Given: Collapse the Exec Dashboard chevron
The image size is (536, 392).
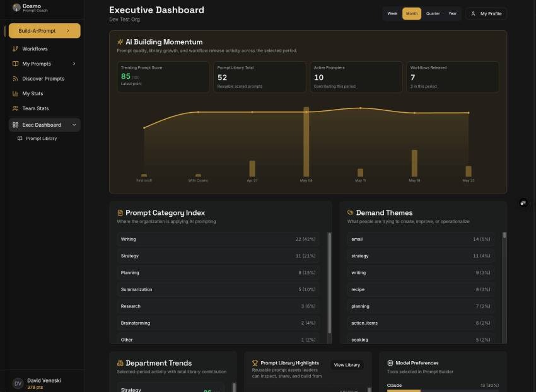Looking at the screenshot, I should point(74,125).
